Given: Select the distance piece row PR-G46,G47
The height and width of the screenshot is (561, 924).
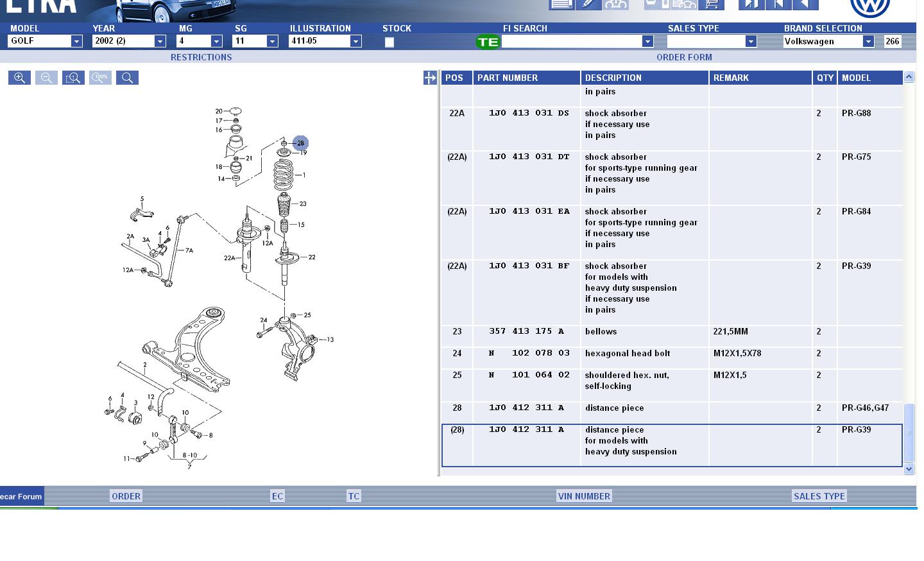Looking at the screenshot, I should 672,412.
